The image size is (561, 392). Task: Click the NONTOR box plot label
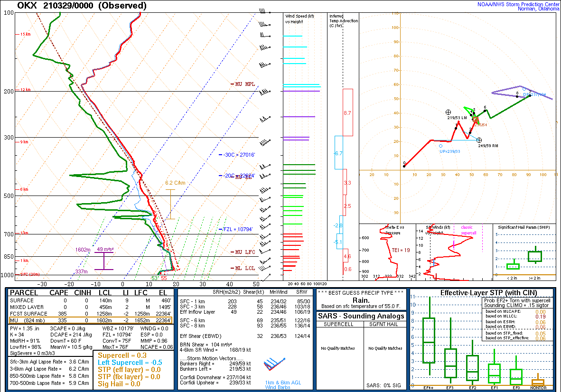(538, 388)
